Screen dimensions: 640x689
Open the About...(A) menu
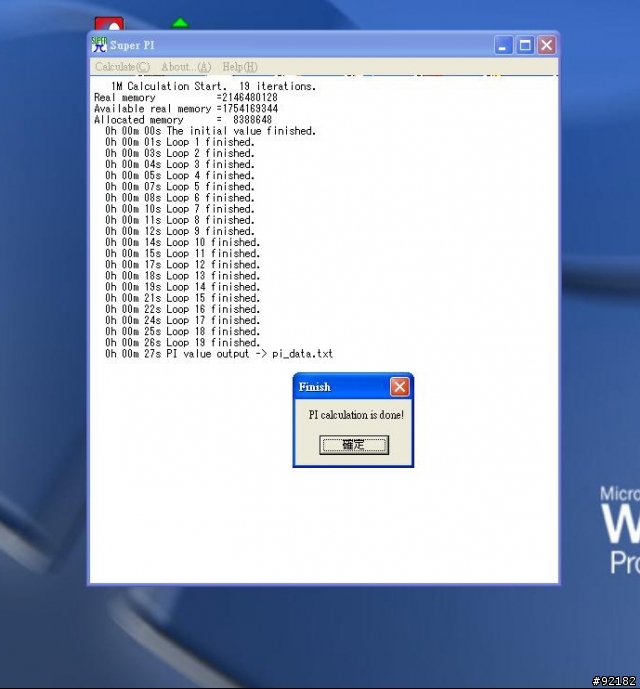tap(186, 67)
